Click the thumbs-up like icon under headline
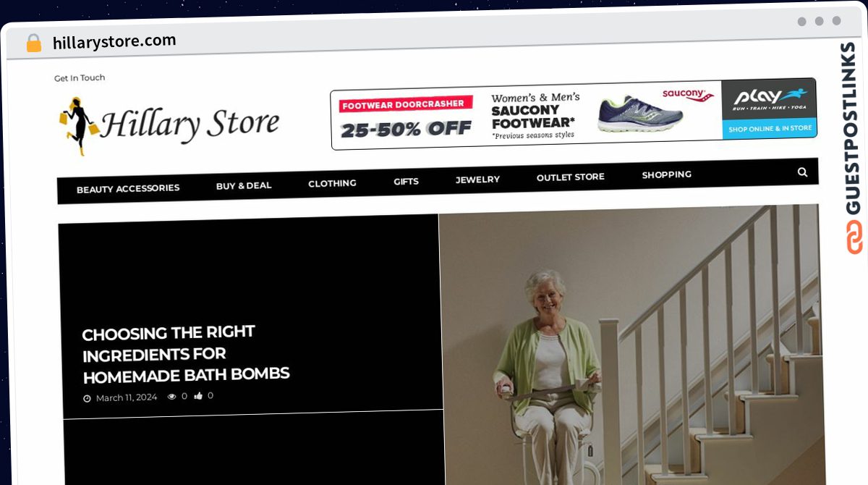 tap(199, 396)
